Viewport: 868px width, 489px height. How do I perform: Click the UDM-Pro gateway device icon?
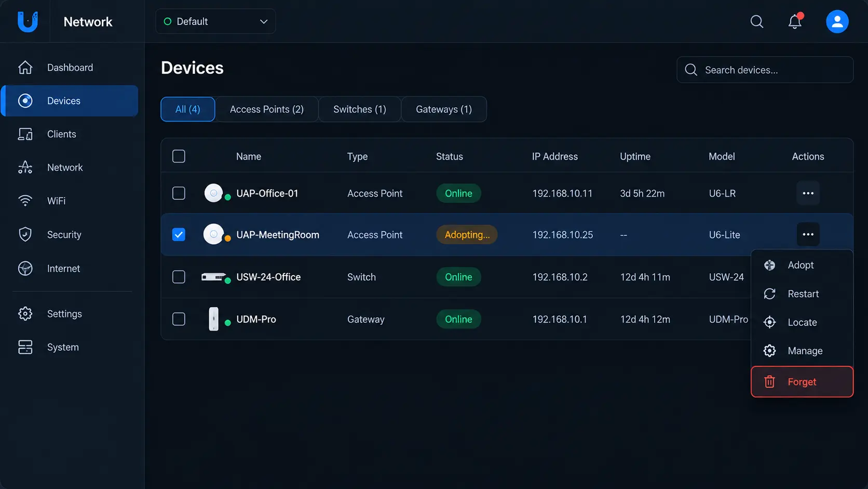pos(213,319)
